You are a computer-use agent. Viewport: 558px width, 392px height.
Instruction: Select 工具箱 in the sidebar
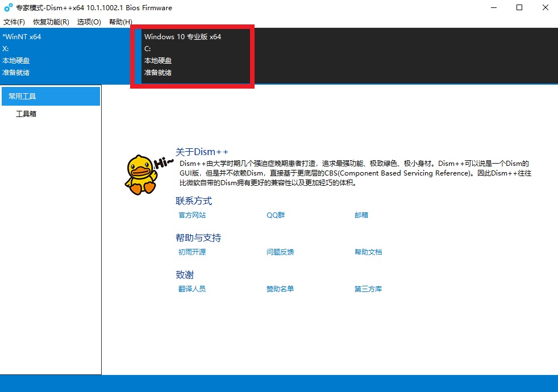click(x=26, y=114)
